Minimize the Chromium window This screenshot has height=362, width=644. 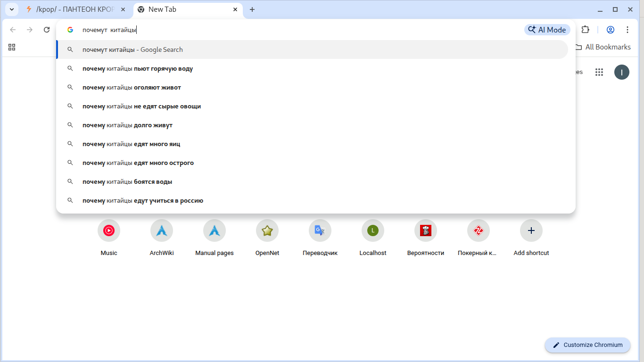coord(600,9)
